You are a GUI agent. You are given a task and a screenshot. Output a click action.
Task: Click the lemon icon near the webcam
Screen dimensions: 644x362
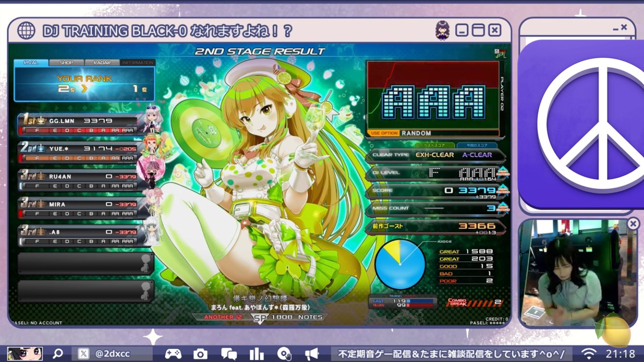[614, 330]
